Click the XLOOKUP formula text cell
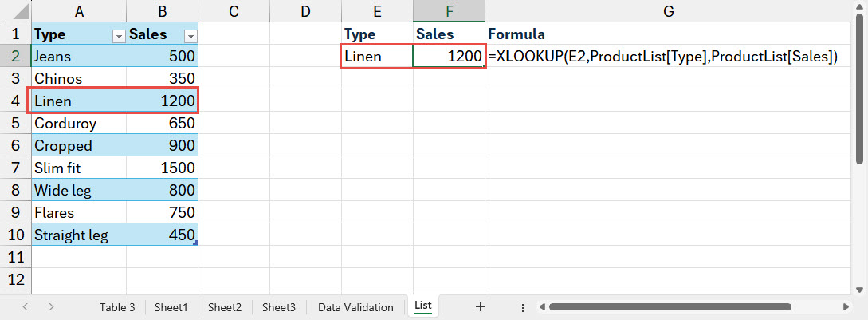This screenshot has height=320, width=868. (663, 57)
